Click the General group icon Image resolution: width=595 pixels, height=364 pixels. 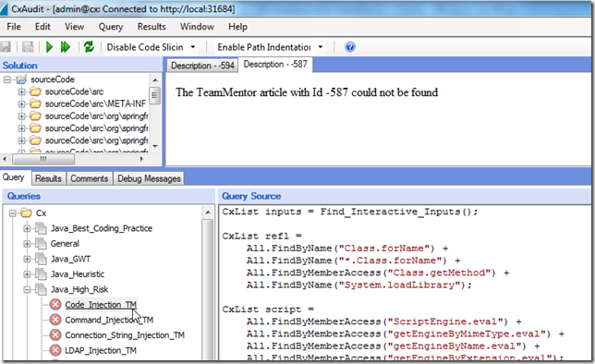41,243
